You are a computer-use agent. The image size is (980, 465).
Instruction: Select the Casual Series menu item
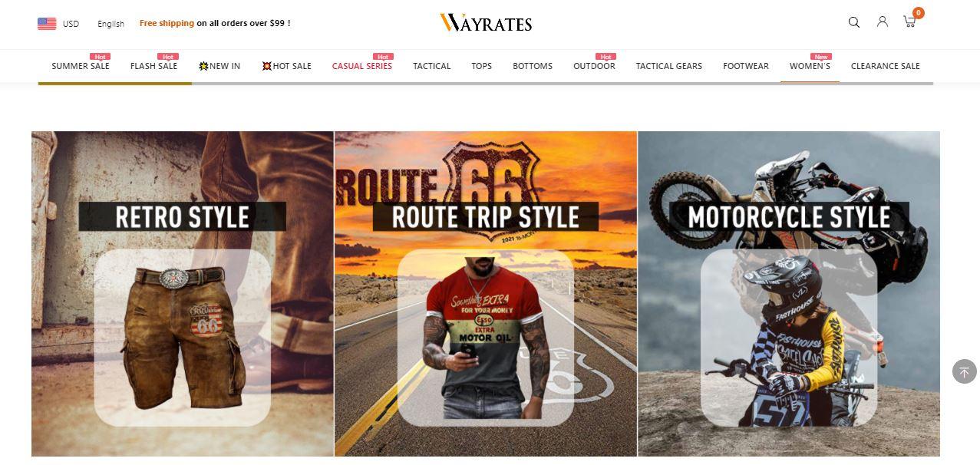(x=362, y=66)
